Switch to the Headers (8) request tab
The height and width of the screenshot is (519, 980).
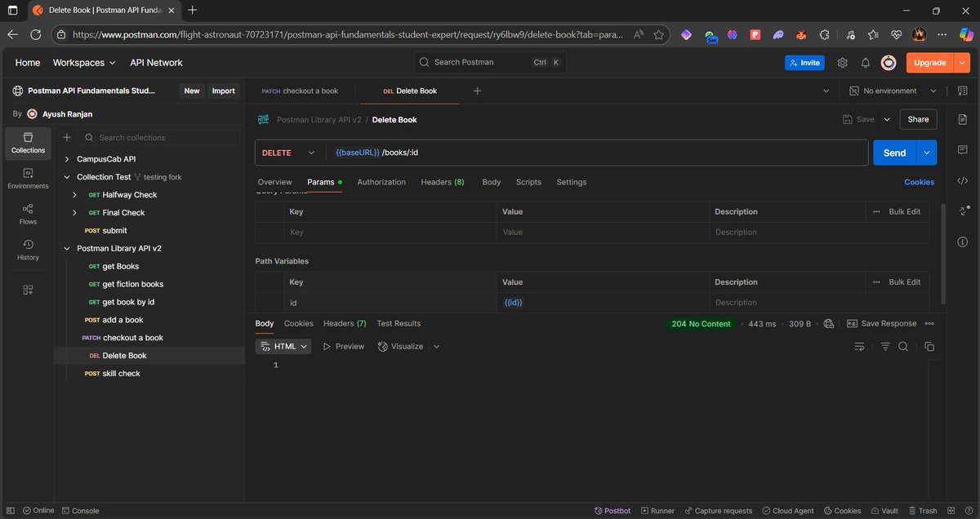(x=443, y=182)
